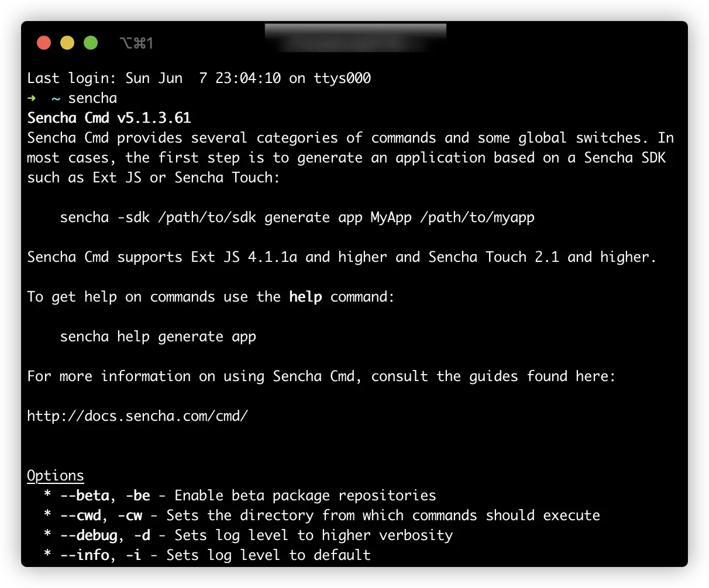
Task: Click the tilde directory indicator in prompt
Action: tap(56, 99)
